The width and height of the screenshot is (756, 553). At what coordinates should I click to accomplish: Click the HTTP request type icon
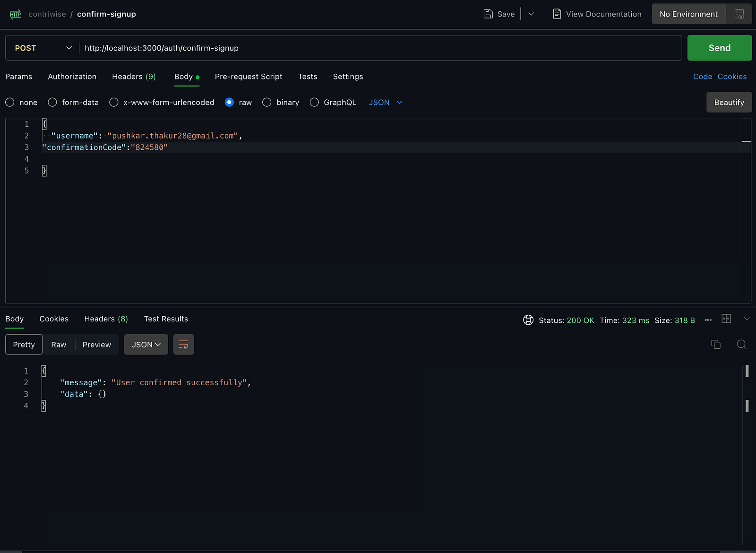click(x=16, y=14)
